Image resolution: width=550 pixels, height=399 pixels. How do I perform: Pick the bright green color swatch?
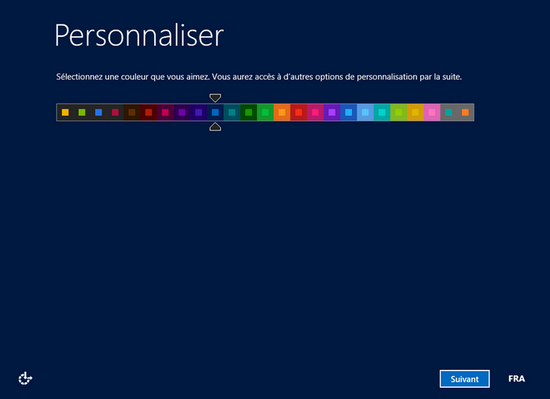[265, 112]
